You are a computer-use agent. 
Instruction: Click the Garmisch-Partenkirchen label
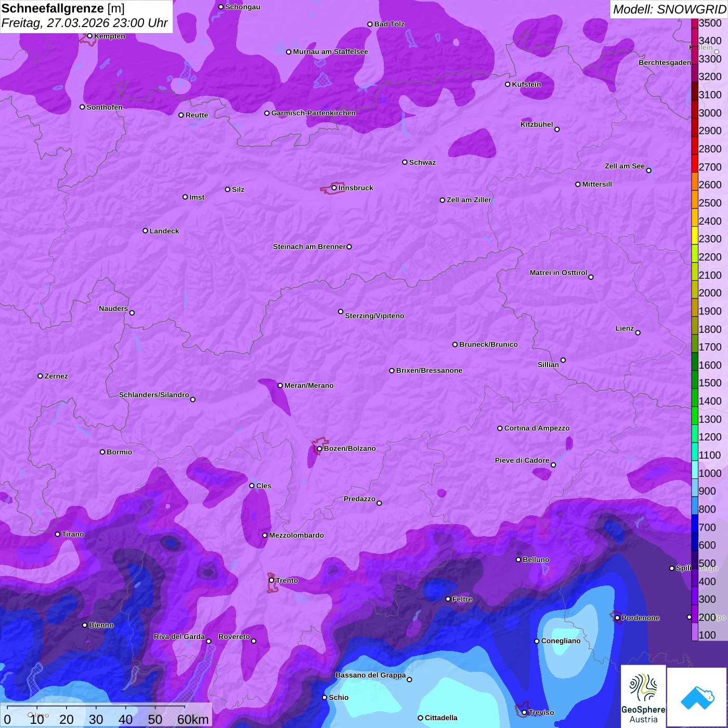(x=314, y=113)
